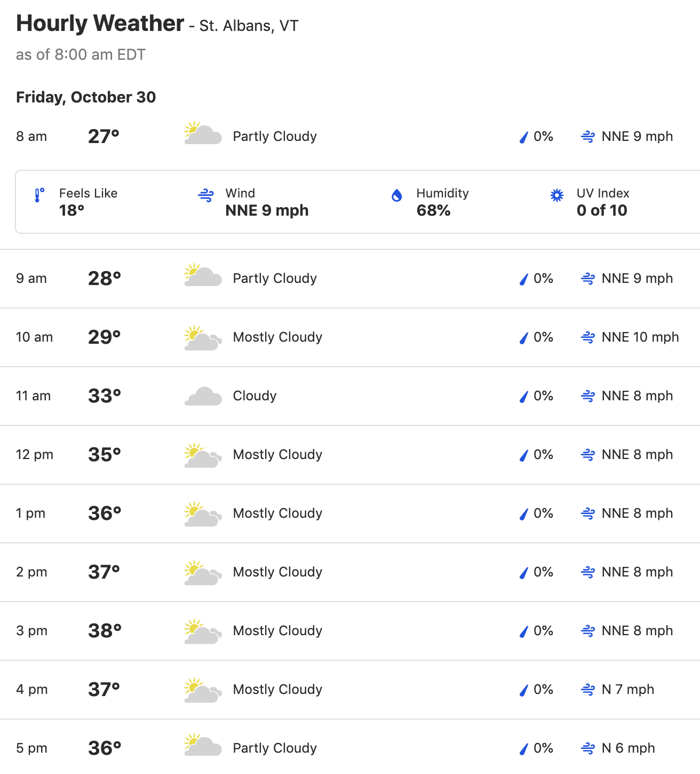700x774 pixels.
Task: Click the St. Albans, VT location text
Action: 249,26
